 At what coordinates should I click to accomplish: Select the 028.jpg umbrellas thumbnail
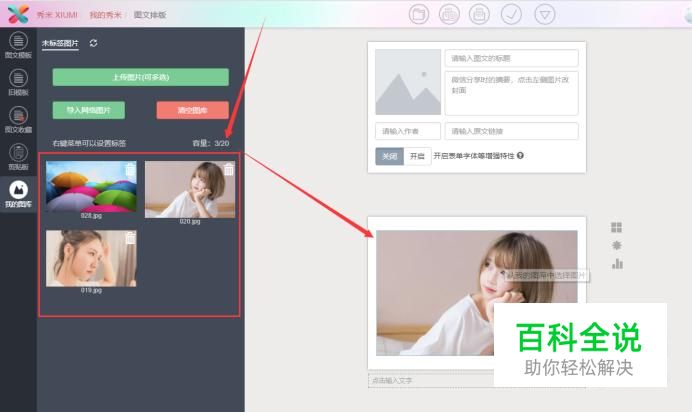click(x=91, y=186)
